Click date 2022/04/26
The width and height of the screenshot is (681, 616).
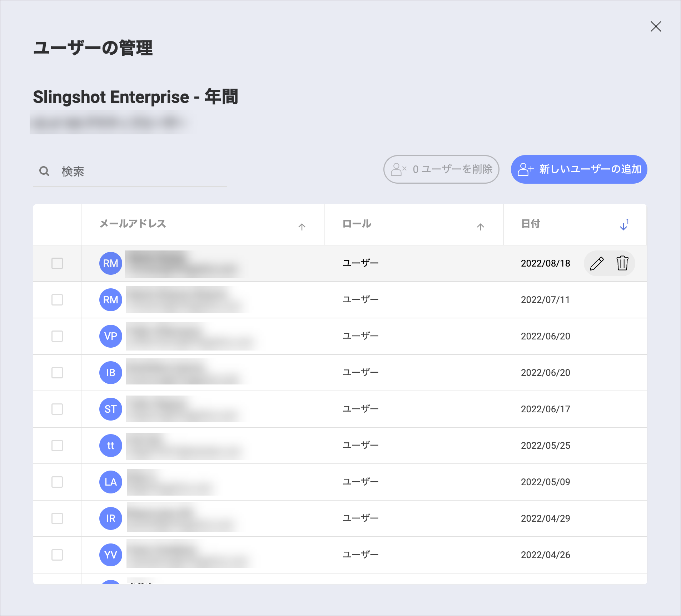tap(546, 555)
